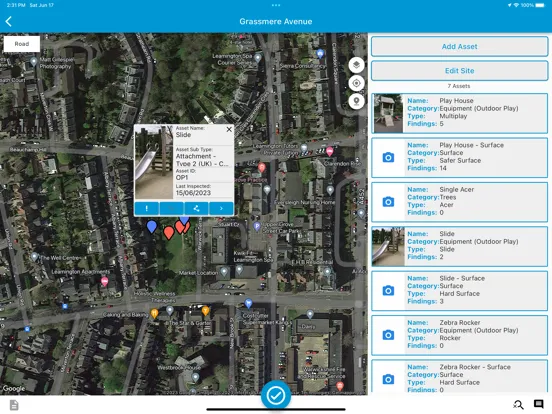Open the document icon in bottom bar

pos(14,405)
